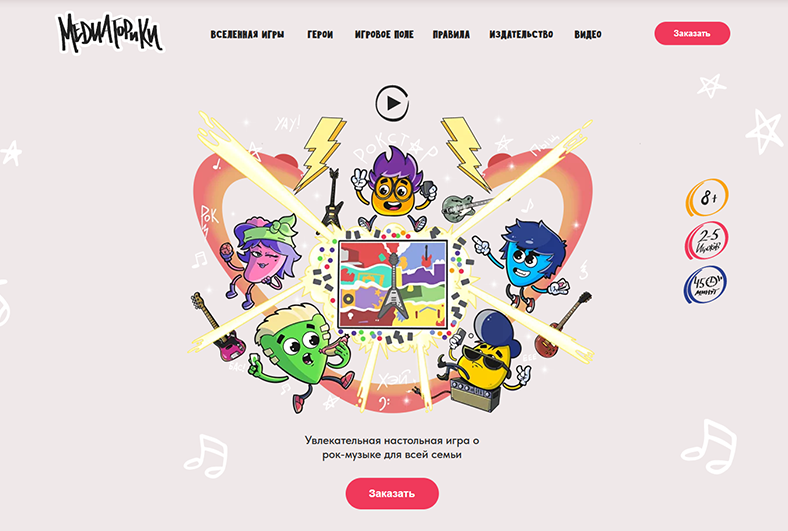Screen dimensions: 788x531
Task: Click the Заказать button below the tagline
Action: (x=392, y=493)
